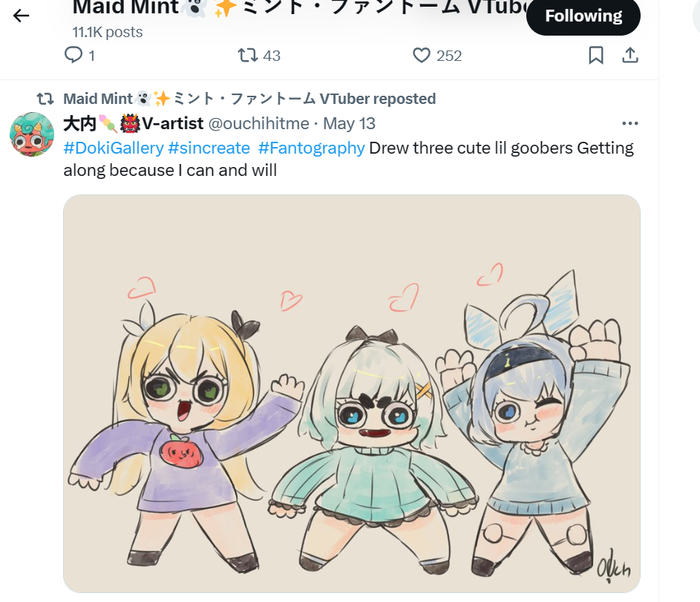Image resolution: width=700 pixels, height=602 pixels.
Task: Open the three-dot more menu on the post
Action: (x=630, y=123)
